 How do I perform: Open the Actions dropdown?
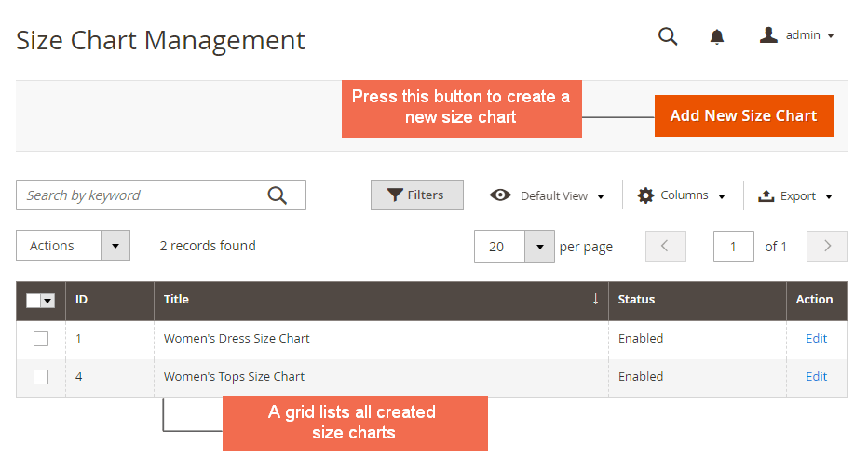(73, 246)
